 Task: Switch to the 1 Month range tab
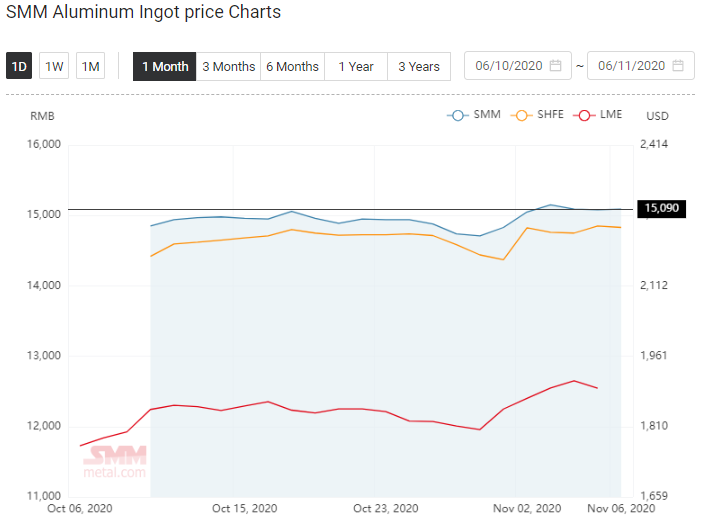click(165, 66)
